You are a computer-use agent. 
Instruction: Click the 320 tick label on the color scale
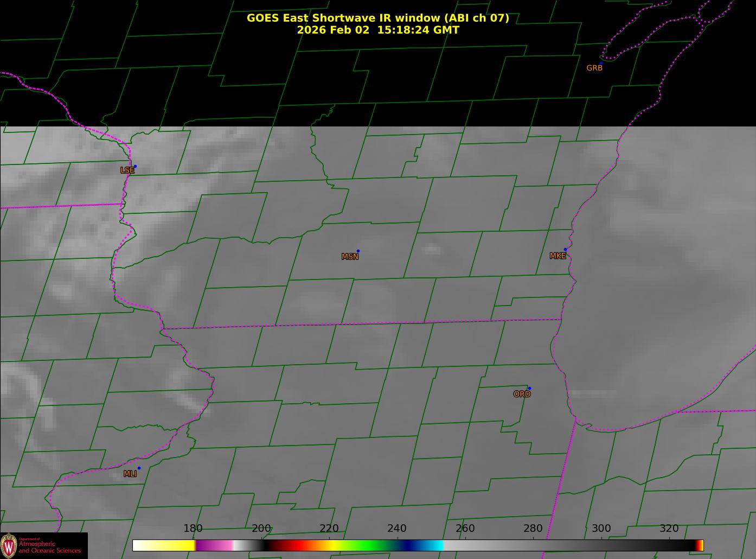coord(669,529)
